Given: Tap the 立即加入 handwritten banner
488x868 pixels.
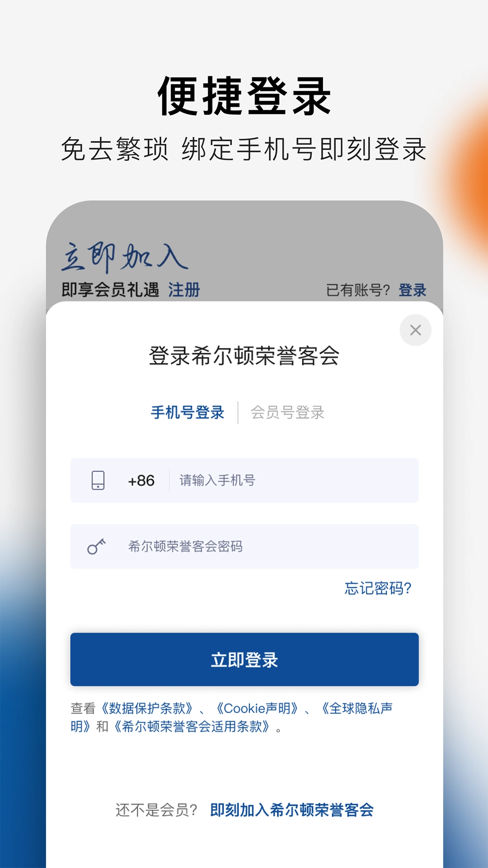Looking at the screenshot, I should pos(125,257).
